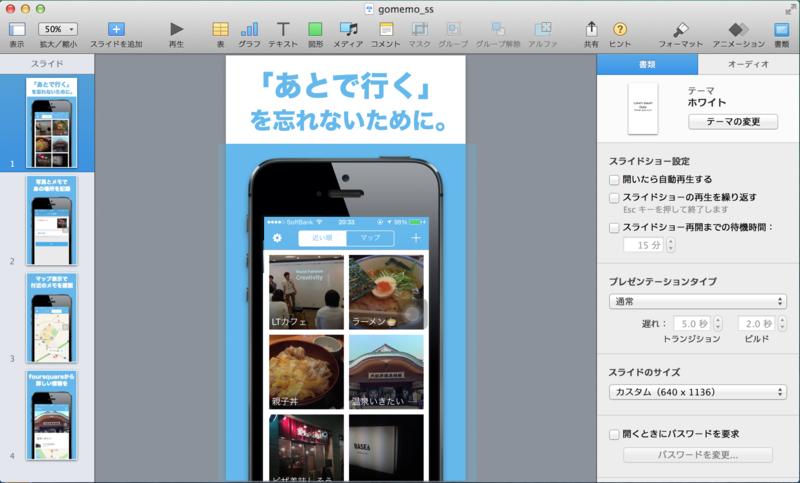The height and width of the screenshot is (483, 800).
Task: Click the グループ group icon
Action: [453, 30]
